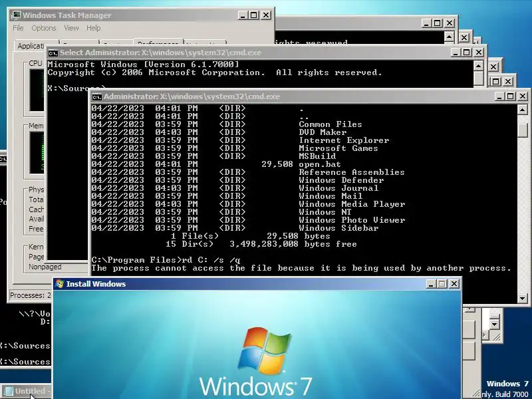Close the Select Administrator cmd window
Screen dimensions: 532x399
[x=479, y=53]
